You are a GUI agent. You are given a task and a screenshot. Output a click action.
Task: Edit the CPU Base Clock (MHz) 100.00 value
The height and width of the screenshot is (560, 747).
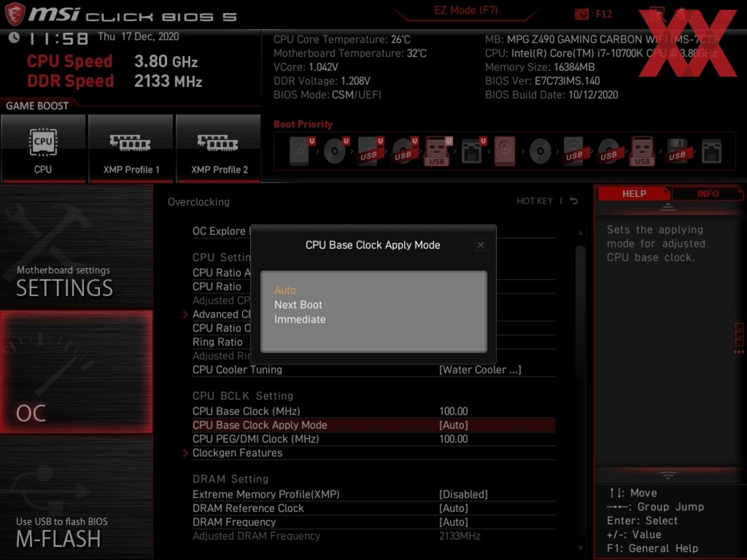(x=454, y=411)
